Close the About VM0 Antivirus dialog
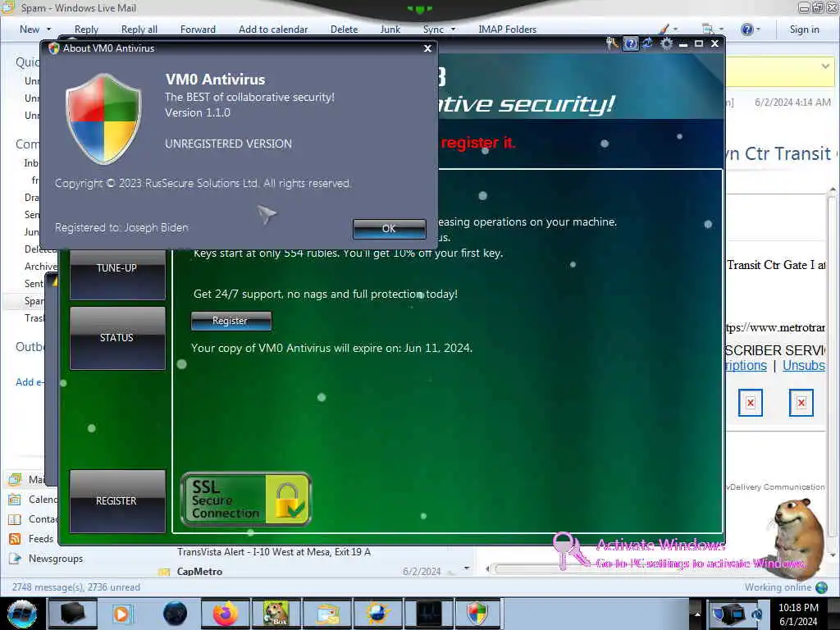This screenshot has width=840, height=630. (427, 48)
